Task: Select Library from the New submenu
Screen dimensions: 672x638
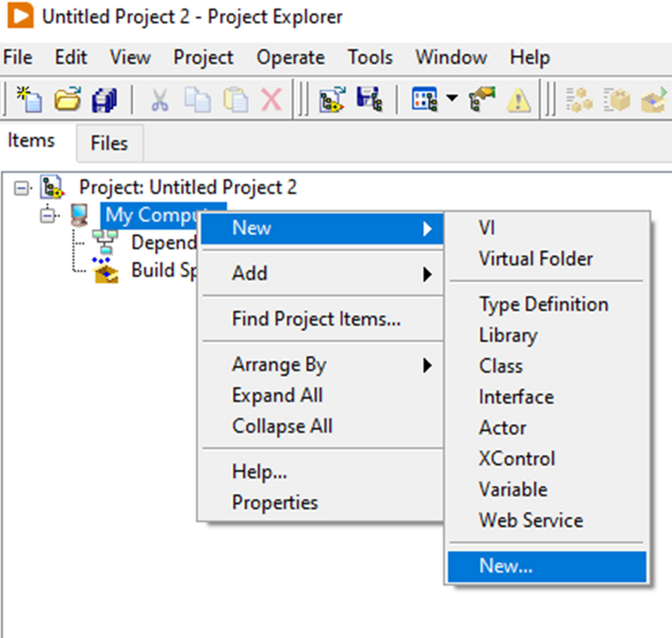Action: [547, 335]
